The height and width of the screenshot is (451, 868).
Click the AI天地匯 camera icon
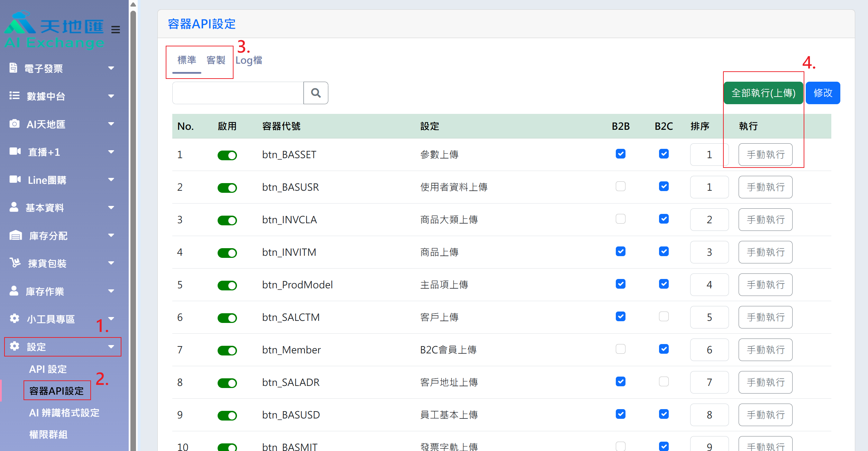click(x=14, y=124)
